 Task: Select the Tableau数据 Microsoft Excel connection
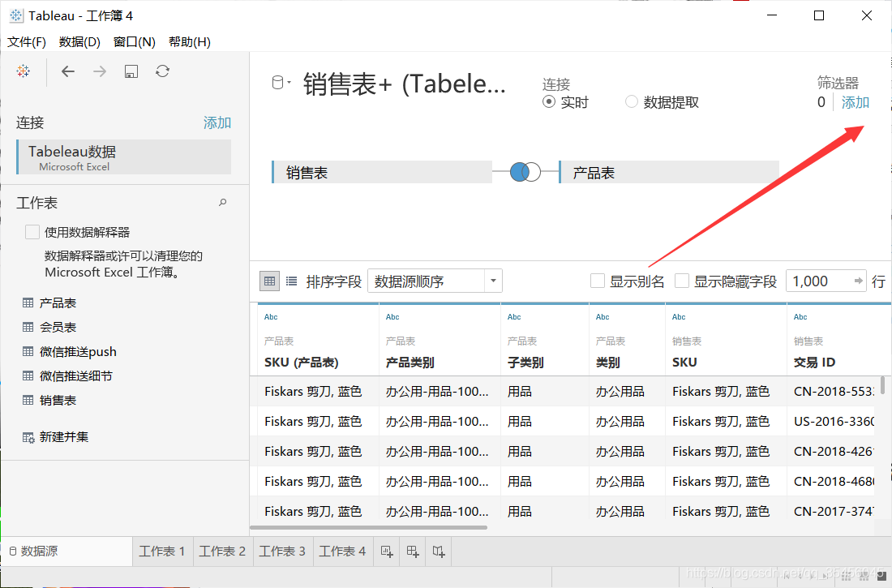point(123,157)
